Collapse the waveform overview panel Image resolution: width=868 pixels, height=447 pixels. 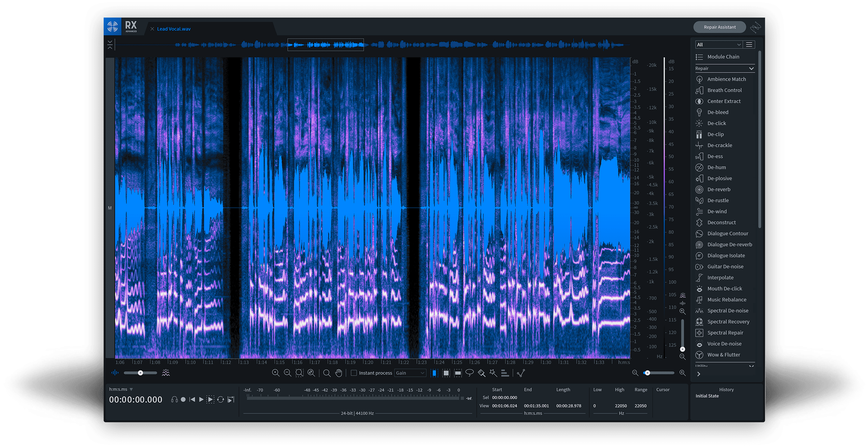click(110, 45)
